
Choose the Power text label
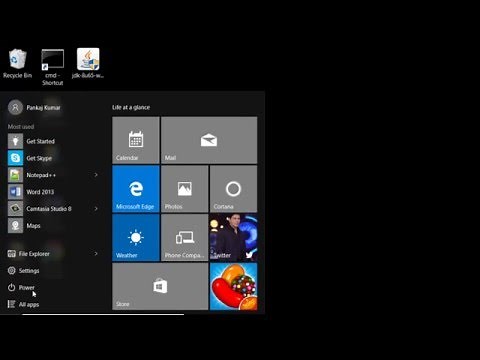coord(27,287)
